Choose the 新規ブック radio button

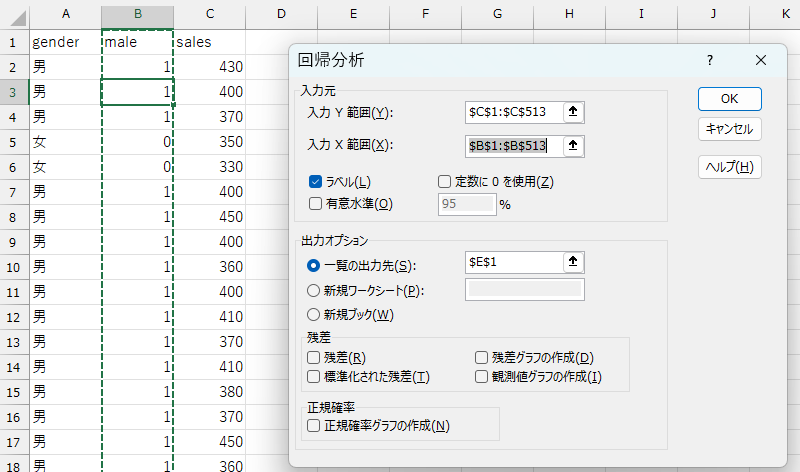tap(314, 315)
